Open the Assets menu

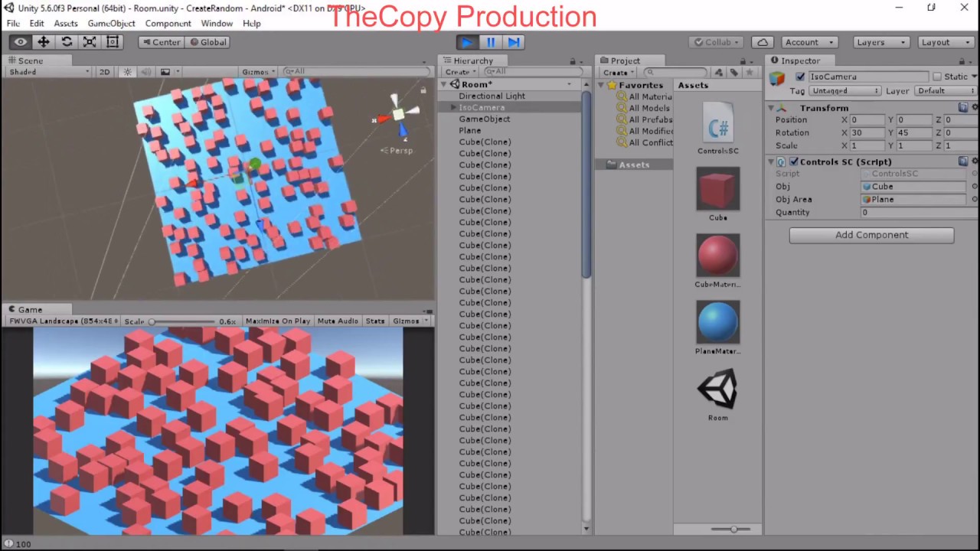pyautogui.click(x=66, y=24)
